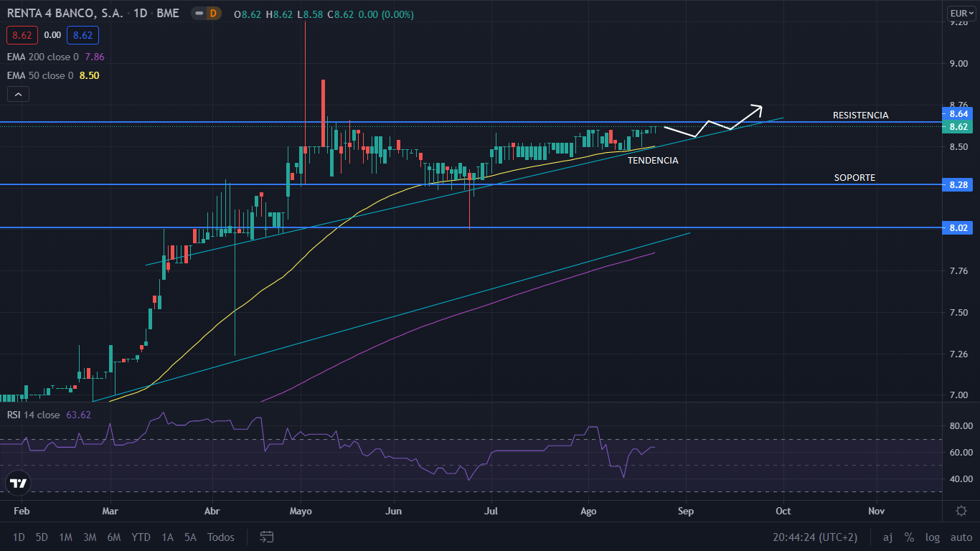Toggle the auto scale option
Image resolution: width=980 pixels, height=551 pixels.
tap(961, 537)
